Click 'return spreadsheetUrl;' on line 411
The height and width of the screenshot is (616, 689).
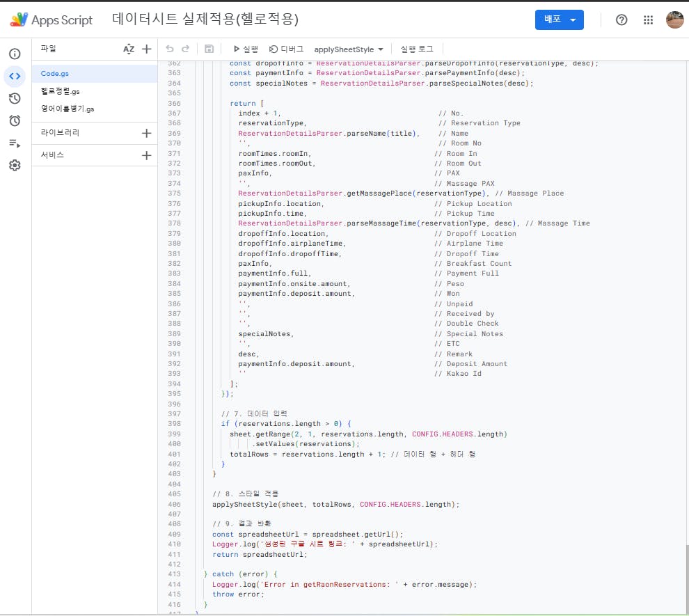260,555
